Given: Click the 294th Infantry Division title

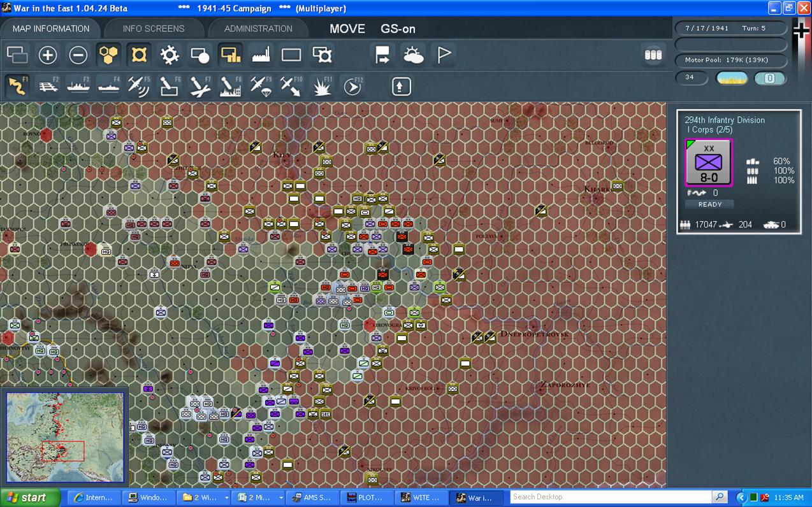Looking at the screenshot, I should point(725,120).
